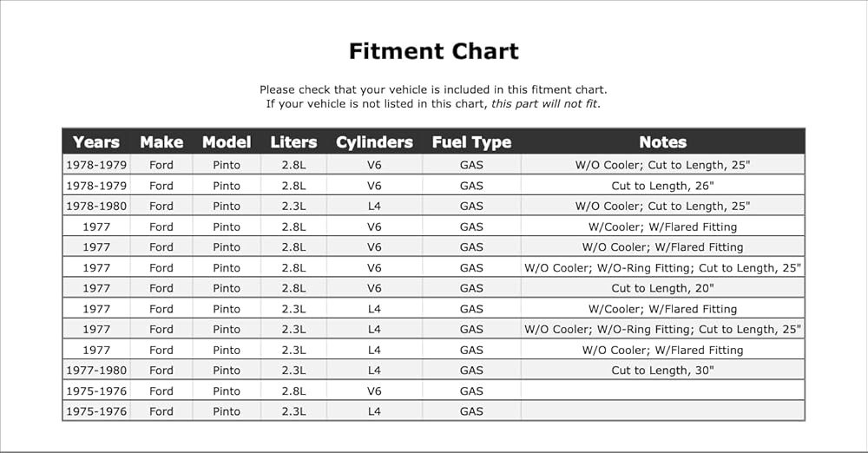The image size is (868, 453).
Task: Click GAS in the 1978-1980 row
Action: 471,206
